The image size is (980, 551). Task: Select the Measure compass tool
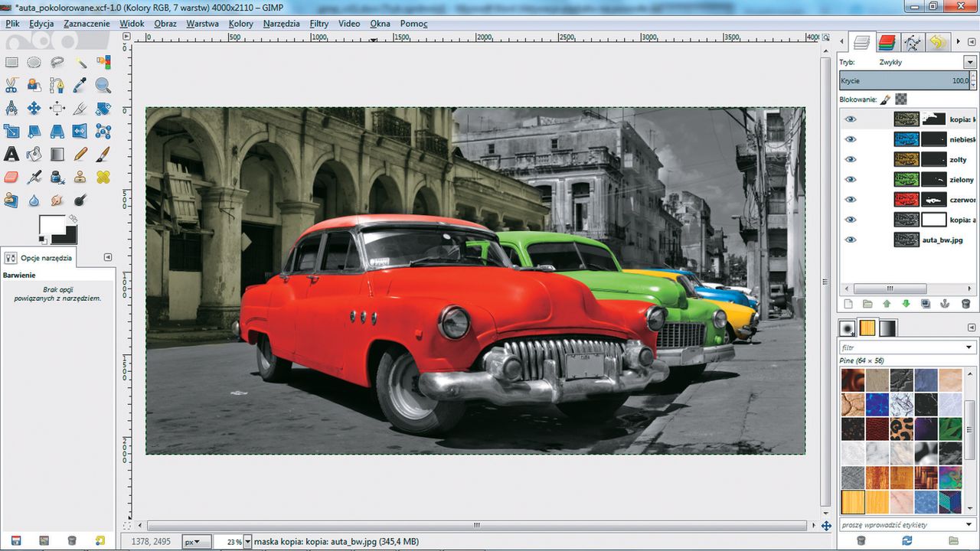(11, 108)
